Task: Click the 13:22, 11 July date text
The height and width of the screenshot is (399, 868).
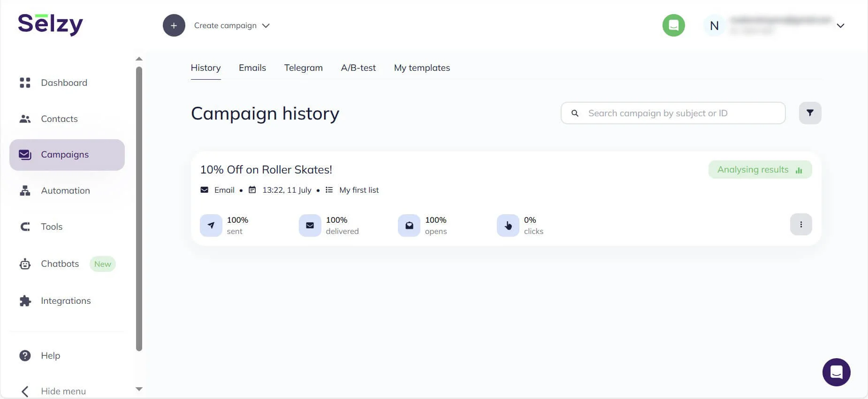Action: click(x=287, y=190)
